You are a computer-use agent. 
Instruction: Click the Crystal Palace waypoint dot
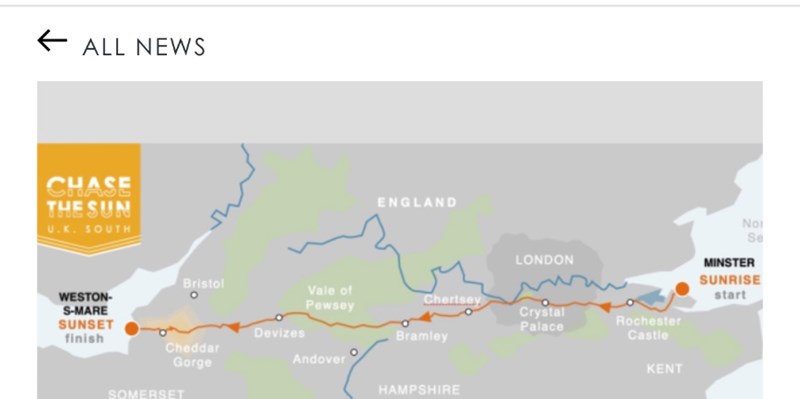tap(545, 303)
